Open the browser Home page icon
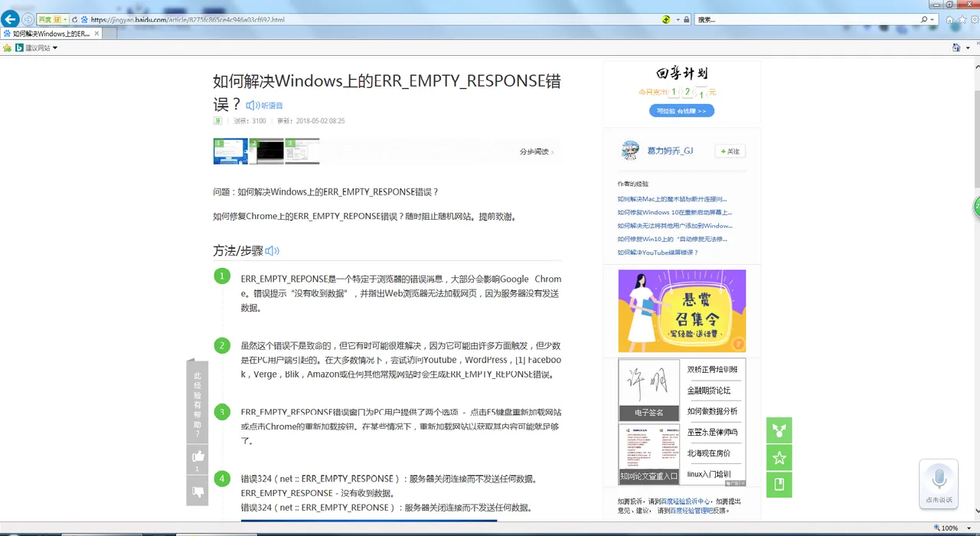 [x=950, y=19]
